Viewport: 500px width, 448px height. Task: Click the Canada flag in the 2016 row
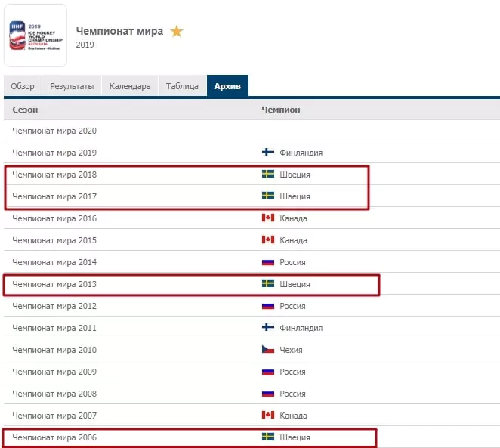tap(268, 218)
